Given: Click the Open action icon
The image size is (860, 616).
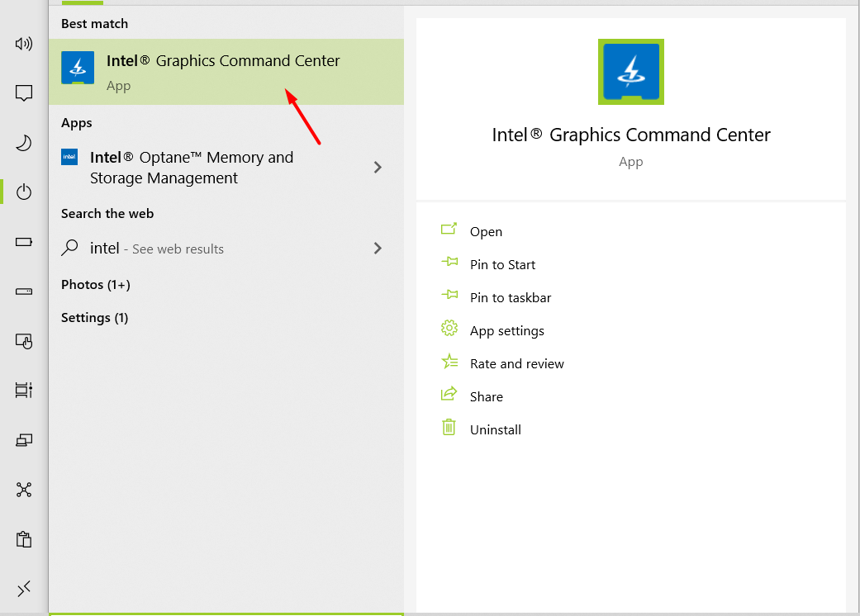Looking at the screenshot, I should tap(449, 229).
